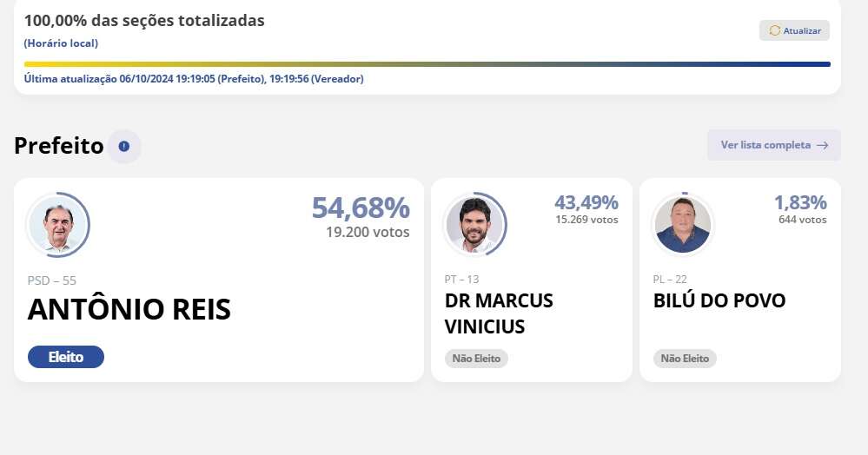Click the 1,83% vote percentage

(800, 202)
